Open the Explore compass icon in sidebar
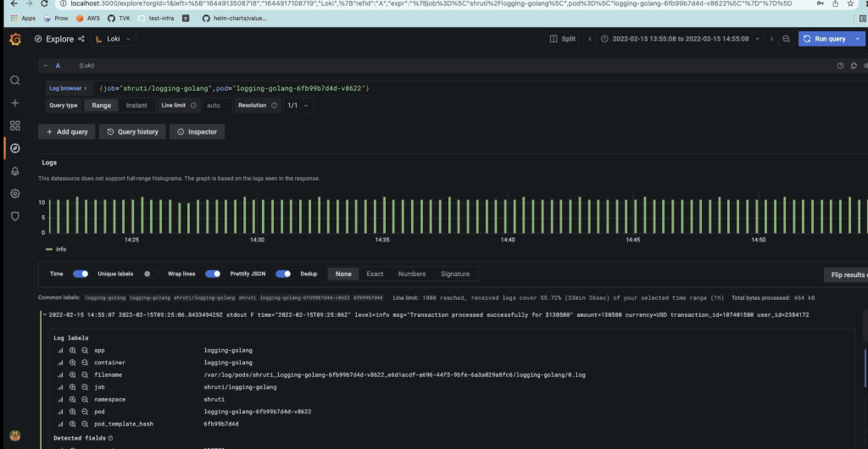 (15, 148)
